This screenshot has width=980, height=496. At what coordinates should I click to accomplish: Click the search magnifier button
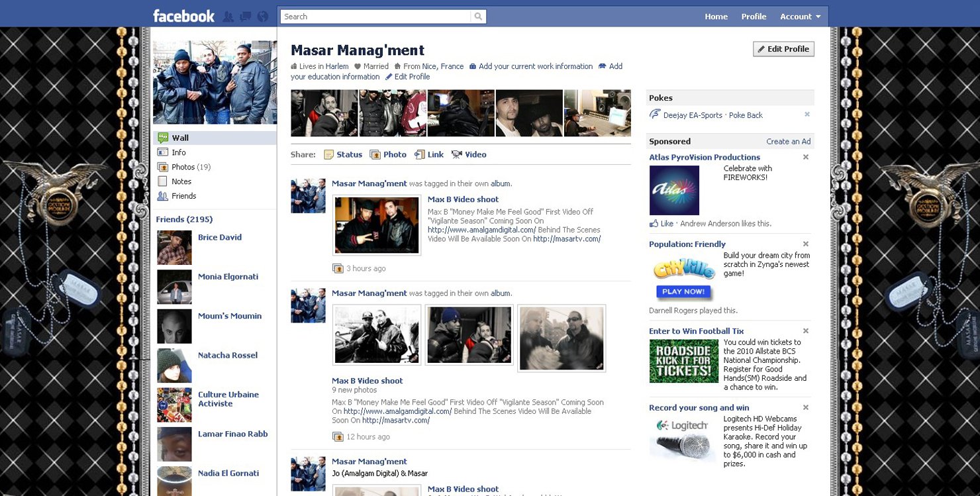(x=479, y=17)
